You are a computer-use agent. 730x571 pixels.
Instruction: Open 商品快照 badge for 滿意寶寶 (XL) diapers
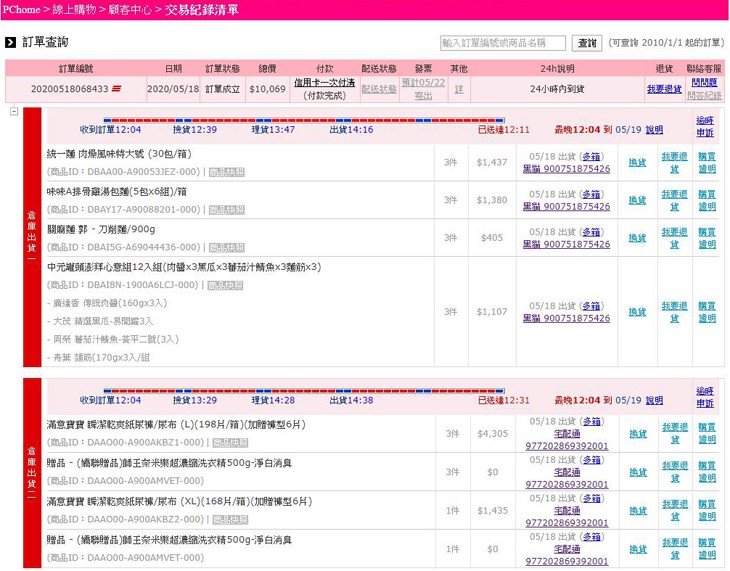click(230, 519)
